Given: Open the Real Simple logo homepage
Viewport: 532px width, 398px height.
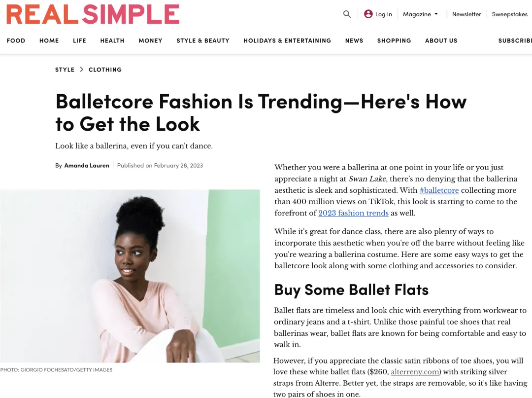Looking at the screenshot, I should [x=93, y=15].
